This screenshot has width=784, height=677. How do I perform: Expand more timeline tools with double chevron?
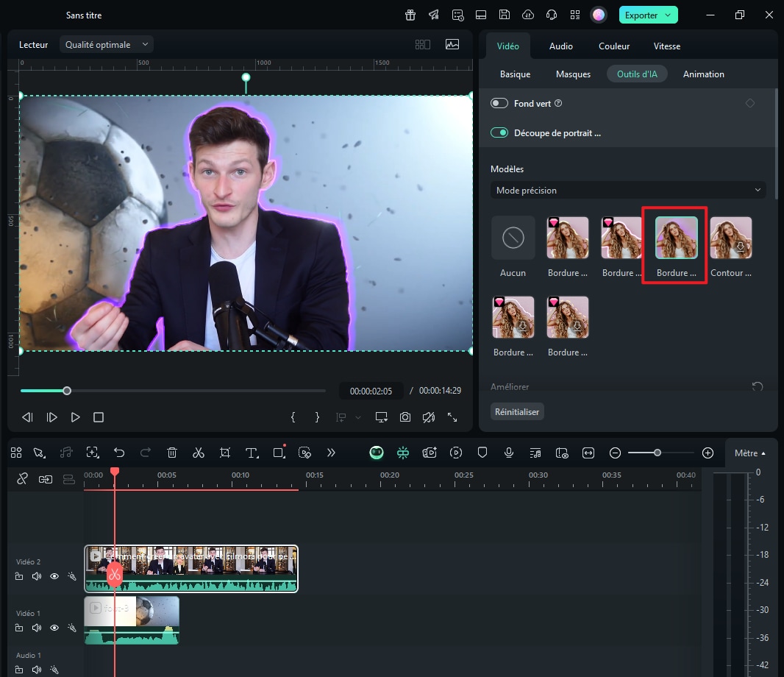click(331, 453)
